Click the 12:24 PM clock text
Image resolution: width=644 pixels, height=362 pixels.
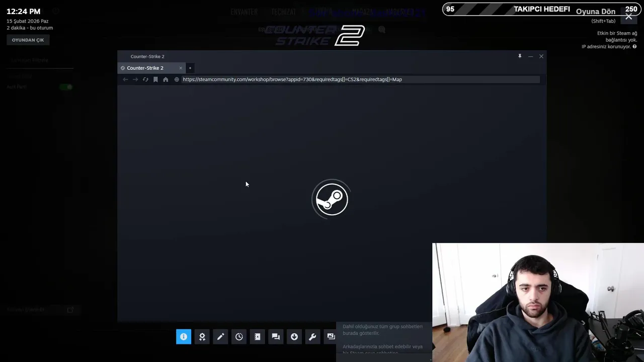[x=23, y=12]
